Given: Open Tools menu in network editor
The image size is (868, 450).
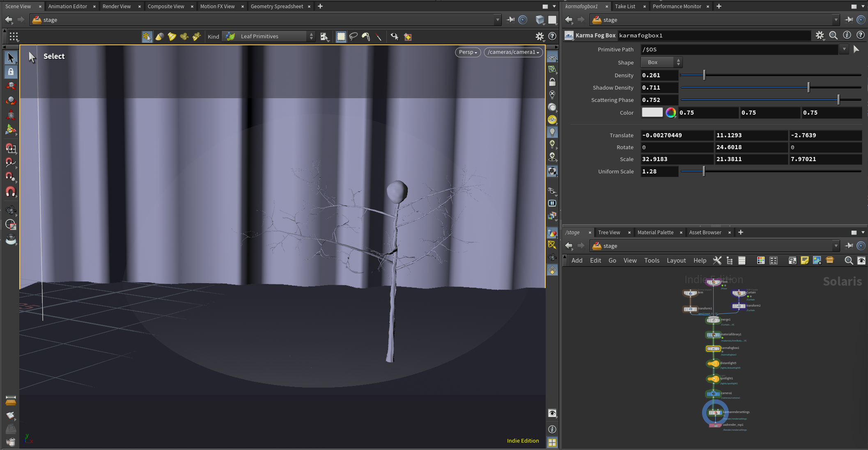Looking at the screenshot, I should click(x=652, y=261).
